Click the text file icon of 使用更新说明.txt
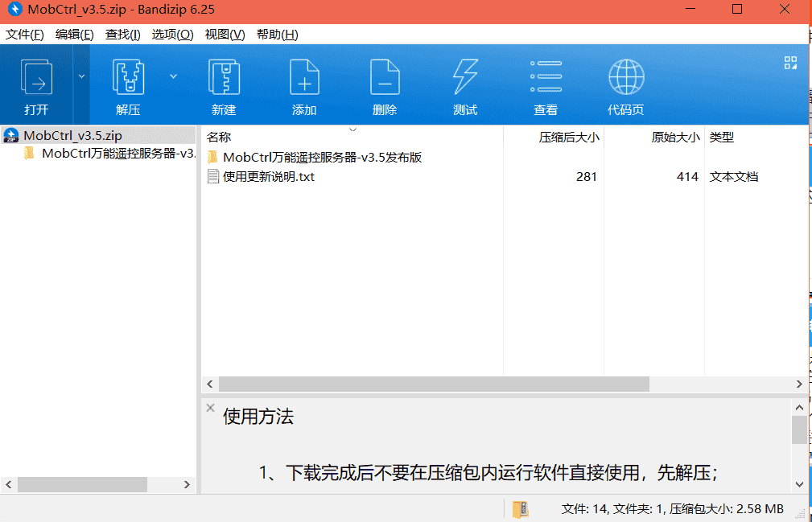The height and width of the screenshot is (522, 812). (x=212, y=176)
